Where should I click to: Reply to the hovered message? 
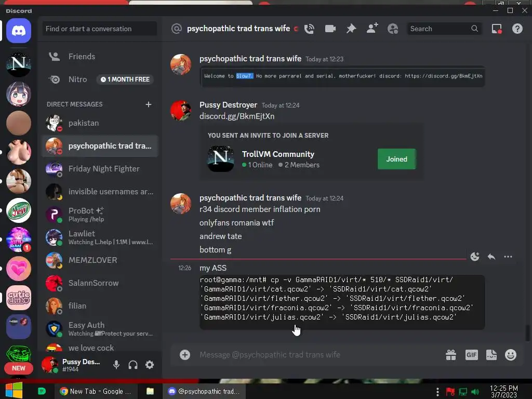tap(491, 257)
